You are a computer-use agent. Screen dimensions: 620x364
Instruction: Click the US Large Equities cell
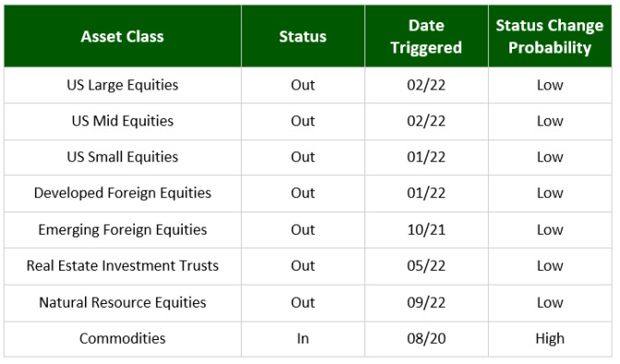[122, 86]
